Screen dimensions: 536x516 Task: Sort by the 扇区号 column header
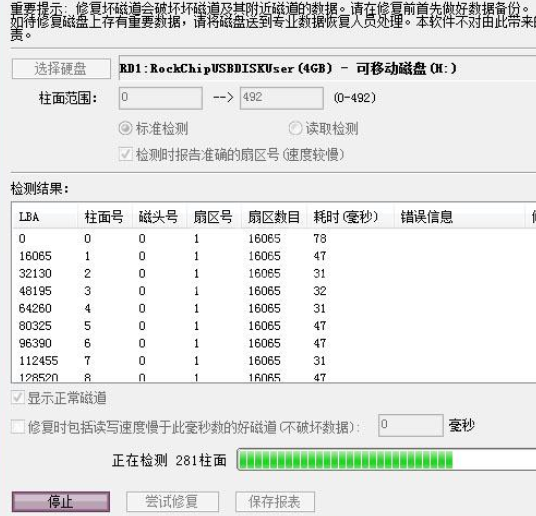point(214,217)
